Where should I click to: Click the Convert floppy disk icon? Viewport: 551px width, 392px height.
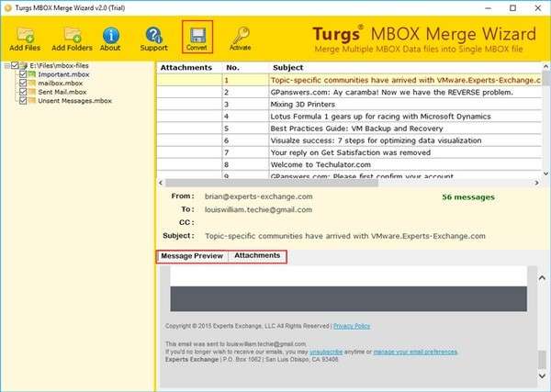click(x=197, y=34)
